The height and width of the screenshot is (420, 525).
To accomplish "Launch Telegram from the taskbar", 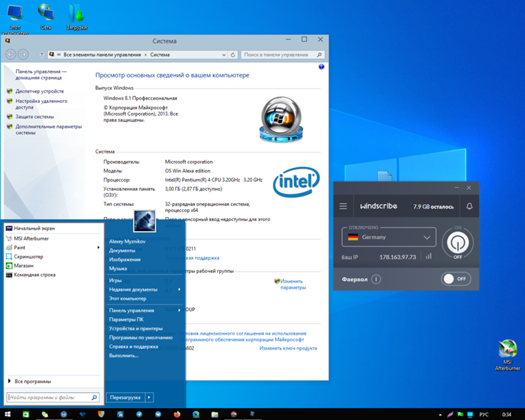I will (139, 414).
